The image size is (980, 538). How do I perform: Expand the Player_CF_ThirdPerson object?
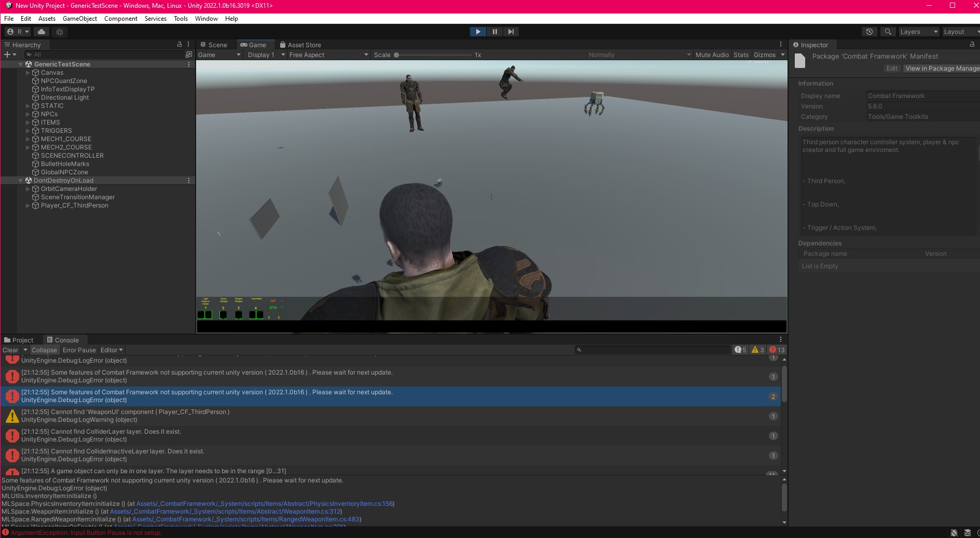[28, 205]
